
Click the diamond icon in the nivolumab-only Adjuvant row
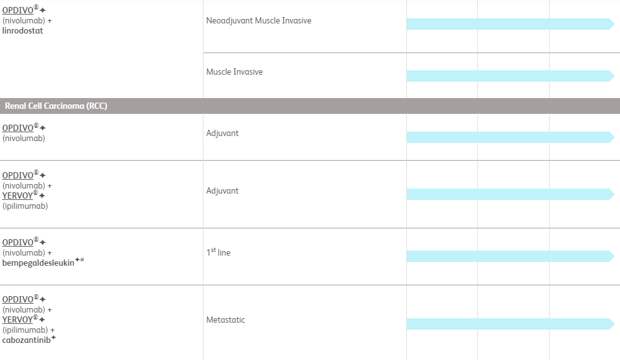(x=43, y=128)
